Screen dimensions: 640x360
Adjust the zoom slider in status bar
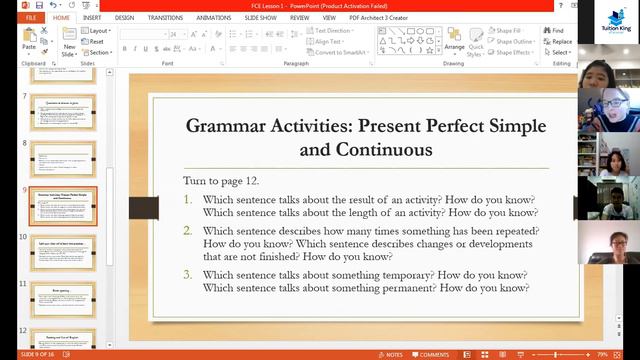(556, 355)
